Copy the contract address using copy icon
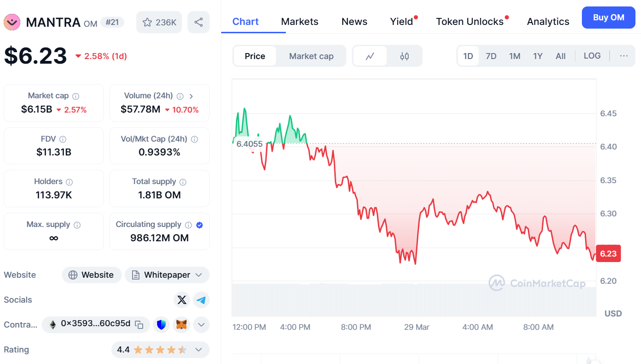Viewport: 641px width, 364px height. [x=139, y=325]
